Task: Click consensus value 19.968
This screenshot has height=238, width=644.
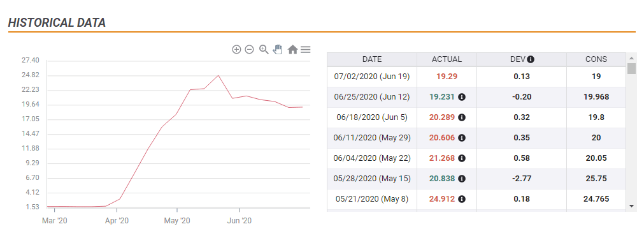Action: coord(596,97)
